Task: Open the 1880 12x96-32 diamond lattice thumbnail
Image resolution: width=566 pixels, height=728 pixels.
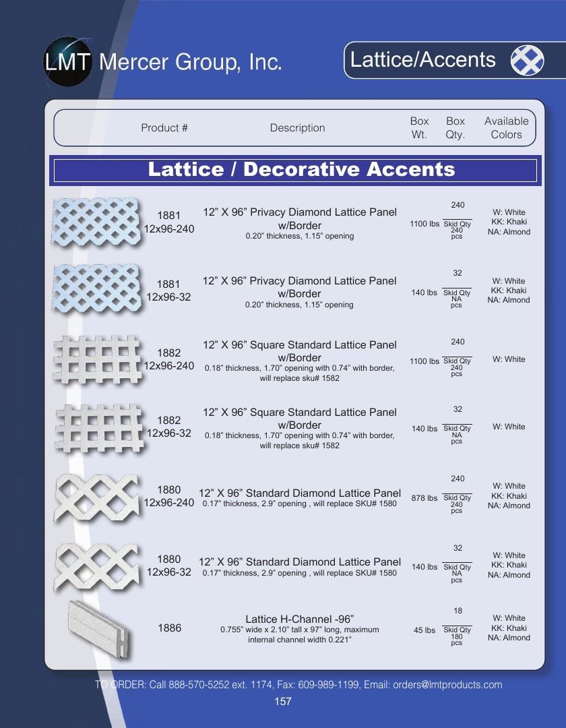Action: 97,566
